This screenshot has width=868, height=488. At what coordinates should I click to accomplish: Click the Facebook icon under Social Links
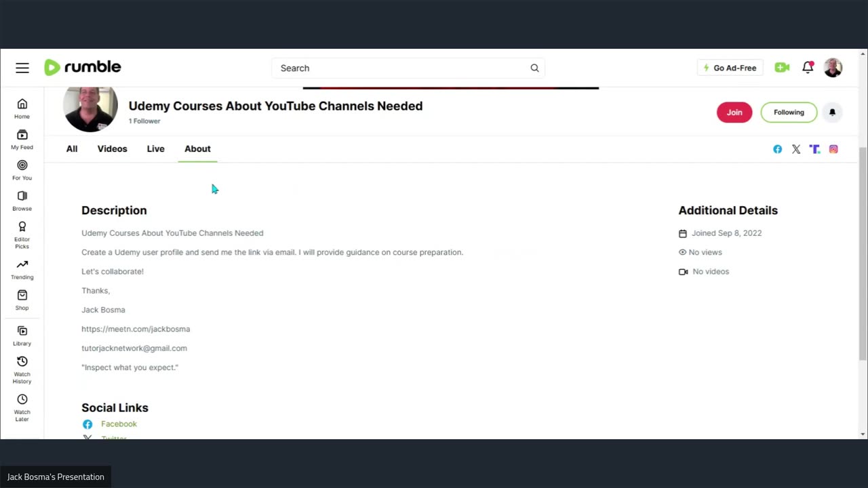[x=87, y=424]
